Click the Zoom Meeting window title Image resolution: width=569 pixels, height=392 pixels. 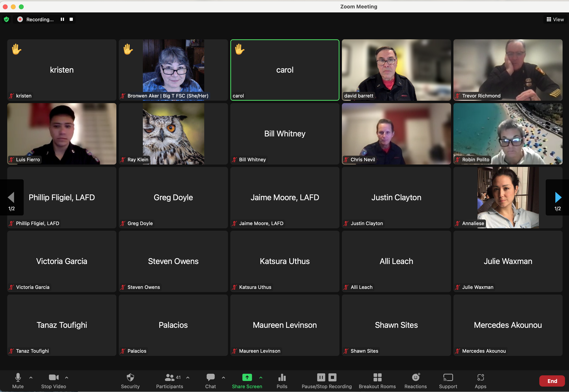click(359, 7)
